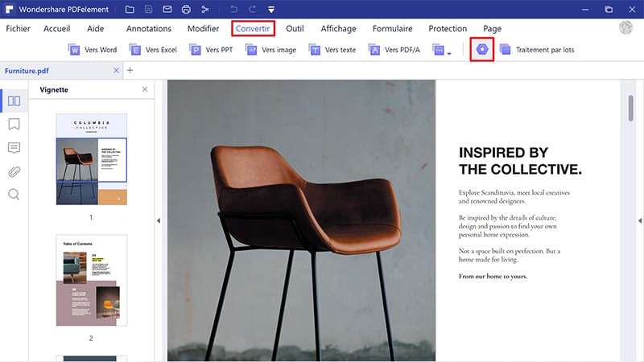
Task: Collapse the left panel with the arrow
Action: [x=159, y=220]
